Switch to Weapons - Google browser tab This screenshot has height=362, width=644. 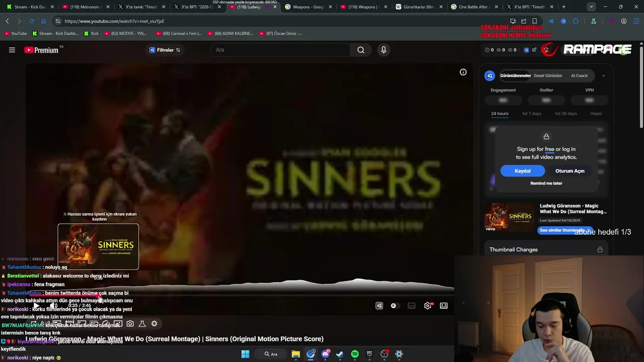click(307, 7)
